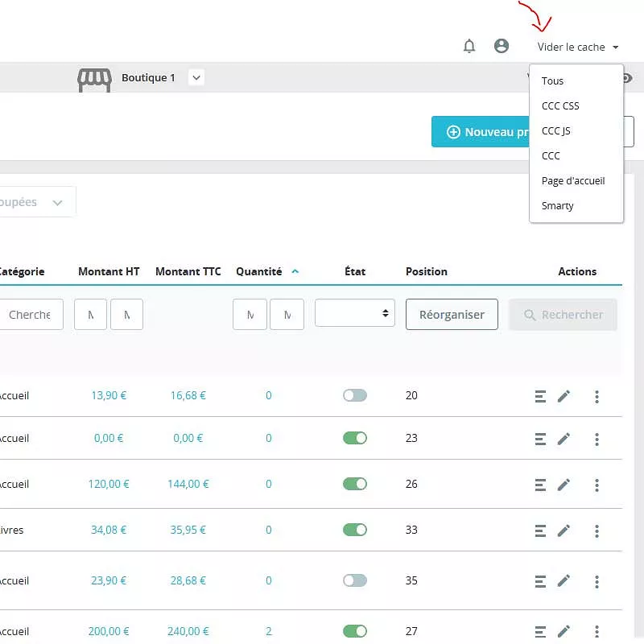Click the minimum Montant HT filter field
This screenshot has width=644, height=644.
pos(90,315)
